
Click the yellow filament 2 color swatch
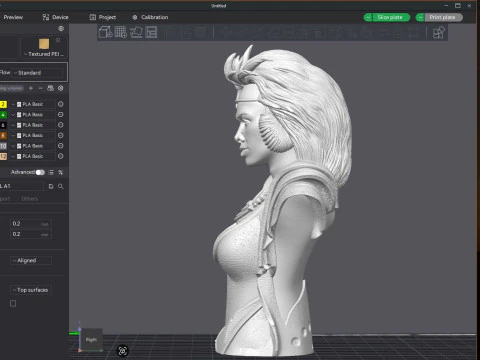click(3, 104)
